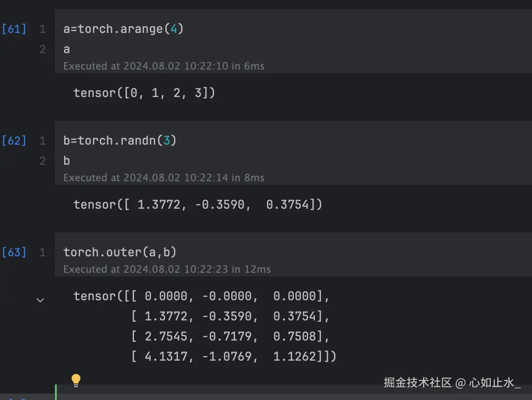Place cursor in a=torch.arange(4) code line
The image size is (532, 400).
coord(123,29)
